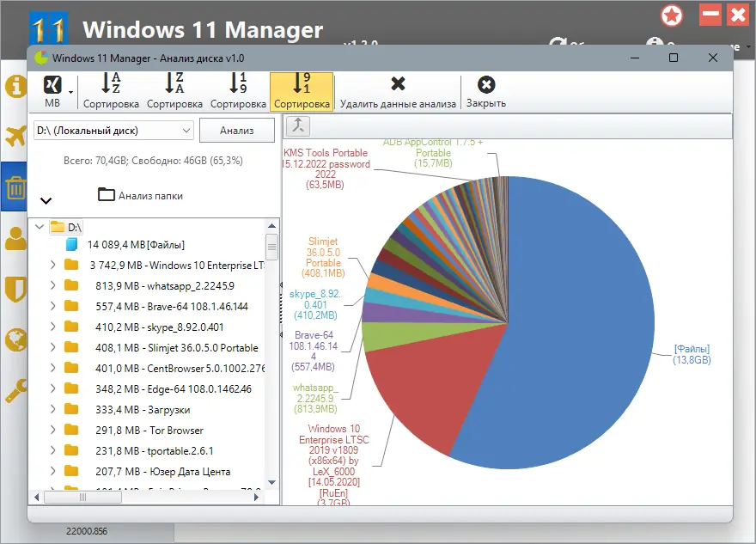Sort descending by size 9-1
This screenshot has width=756, height=544.
coord(302,91)
